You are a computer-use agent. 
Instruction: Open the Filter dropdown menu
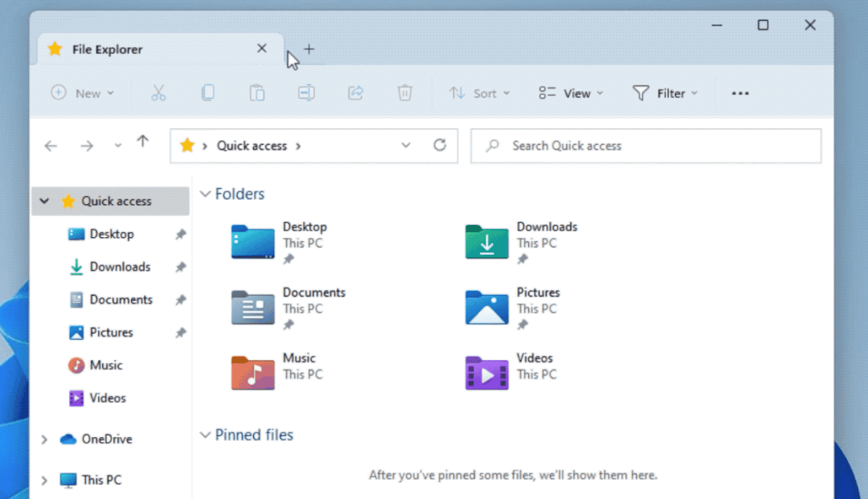coord(665,93)
